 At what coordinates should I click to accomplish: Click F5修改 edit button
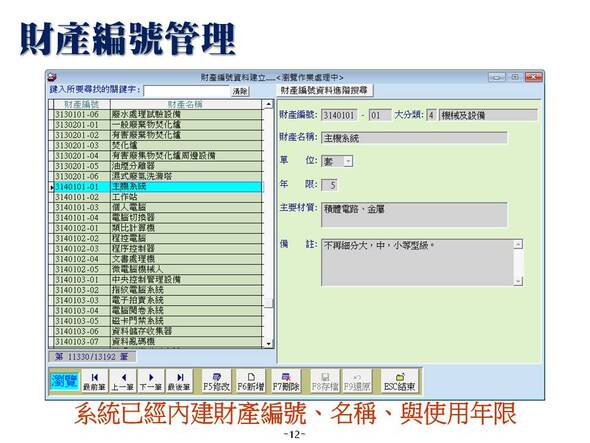tap(216, 381)
